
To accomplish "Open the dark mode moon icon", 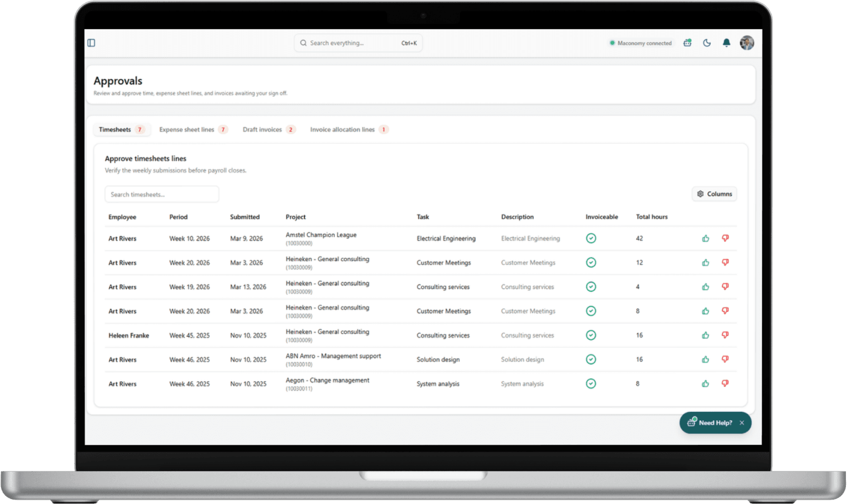I will point(707,43).
